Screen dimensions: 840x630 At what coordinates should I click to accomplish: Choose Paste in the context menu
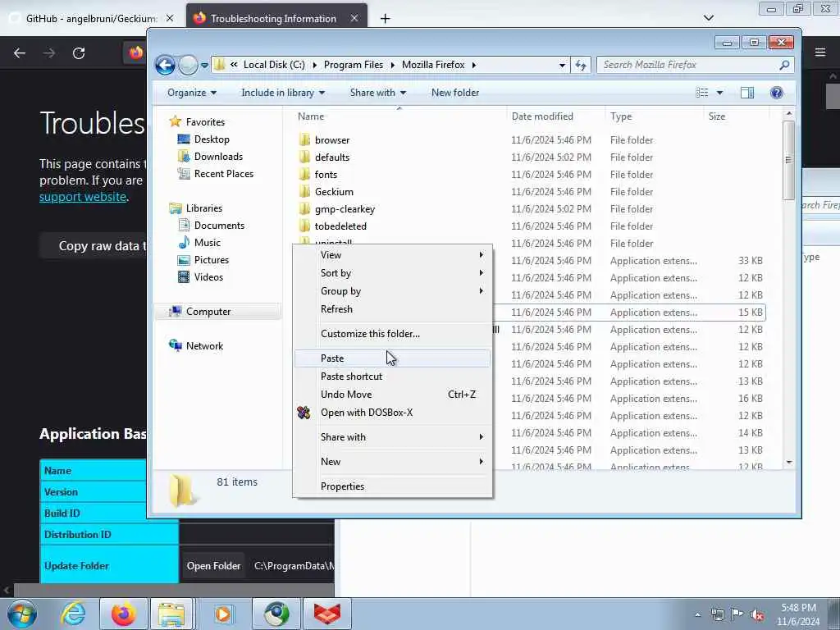pos(392,358)
